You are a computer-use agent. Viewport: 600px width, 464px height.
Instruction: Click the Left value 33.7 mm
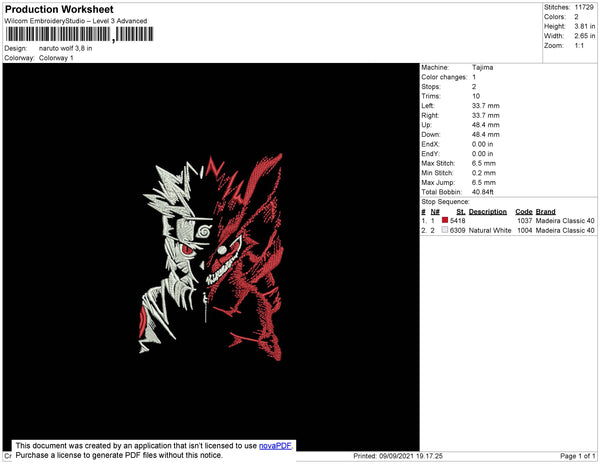click(486, 106)
